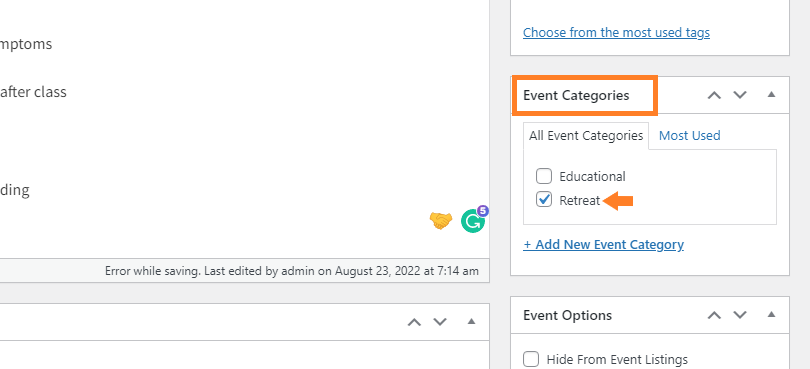Viewport: 810px width, 369px height.
Task: Uncheck the Retreat category checkbox
Action: (x=543, y=199)
